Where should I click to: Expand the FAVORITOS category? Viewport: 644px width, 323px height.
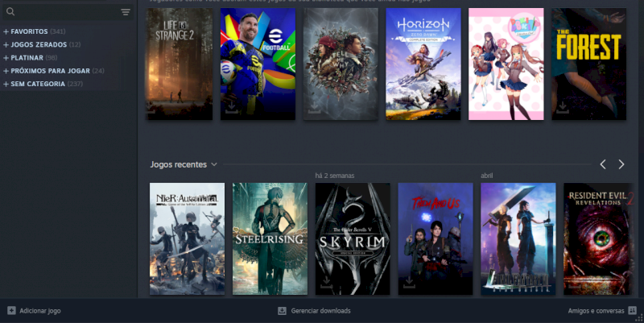[x=6, y=31]
